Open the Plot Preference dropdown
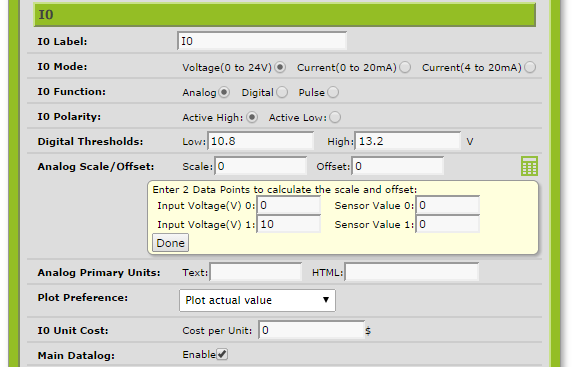The image size is (572, 367). coord(257,300)
